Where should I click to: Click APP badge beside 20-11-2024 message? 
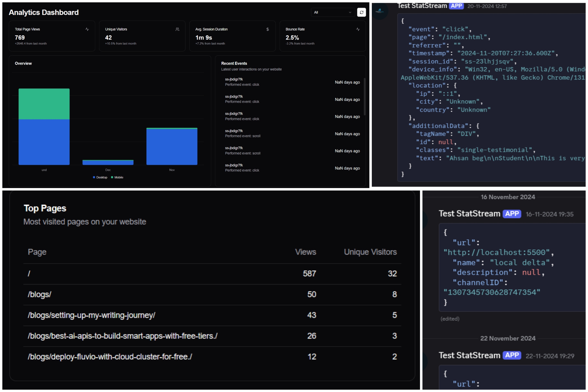click(456, 6)
